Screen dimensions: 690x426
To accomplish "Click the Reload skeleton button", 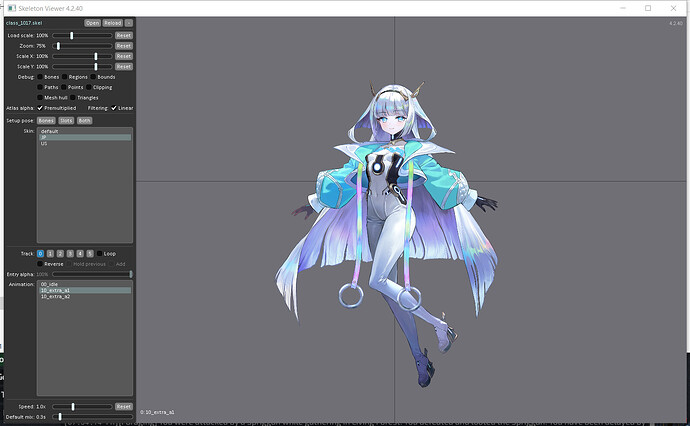I will [x=113, y=23].
